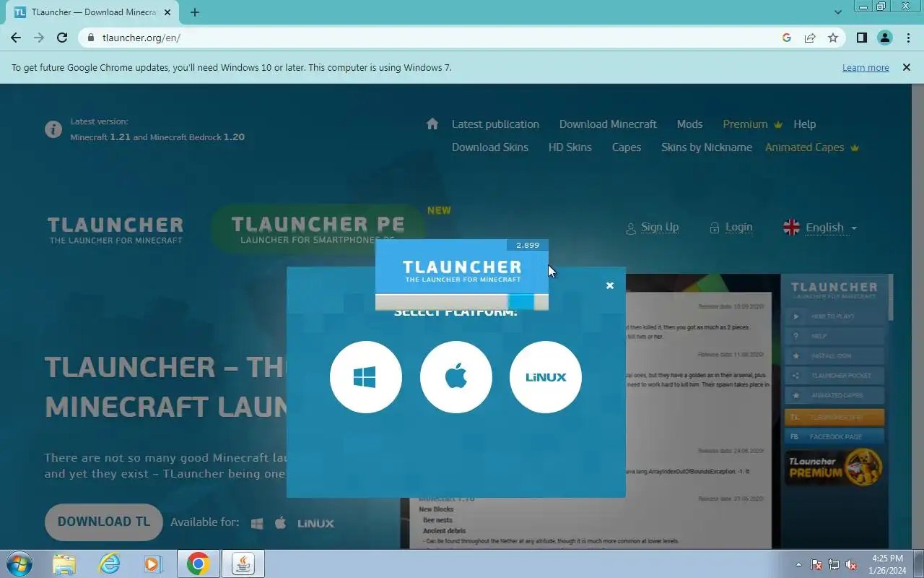Open Download Minecraft menu item

(608, 124)
